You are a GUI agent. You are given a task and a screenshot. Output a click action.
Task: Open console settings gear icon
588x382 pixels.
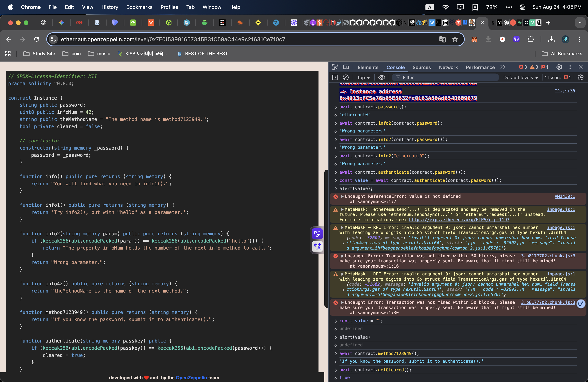580,77
